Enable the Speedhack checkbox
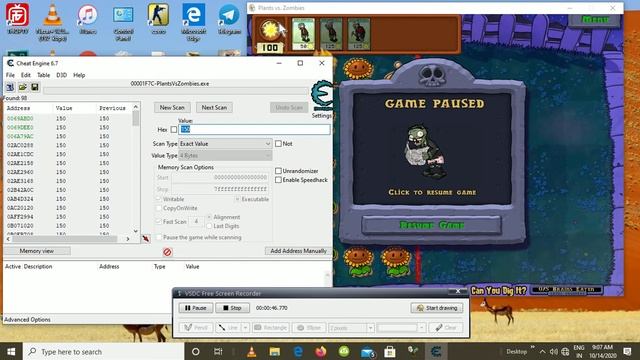The height and width of the screenshot is (360, 640). pos(278,180)
